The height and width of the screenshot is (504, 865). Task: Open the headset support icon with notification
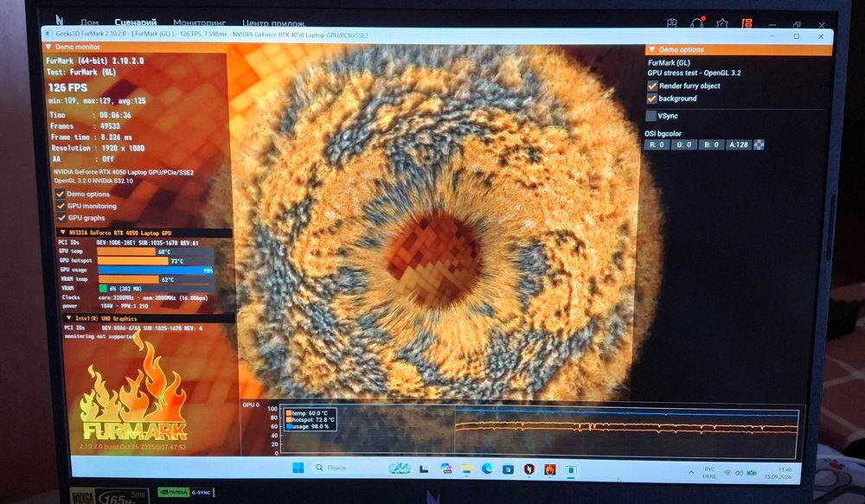click(x=697, y=22)
